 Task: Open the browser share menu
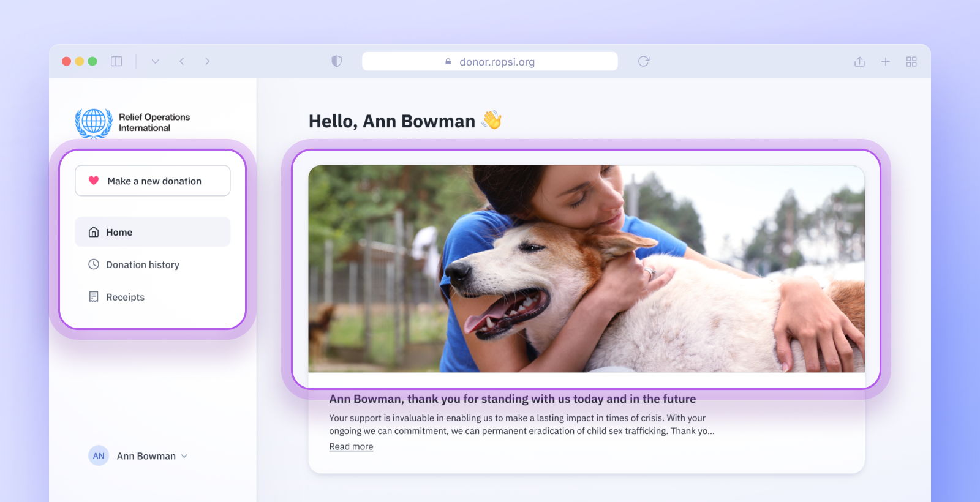click(859, 61)
